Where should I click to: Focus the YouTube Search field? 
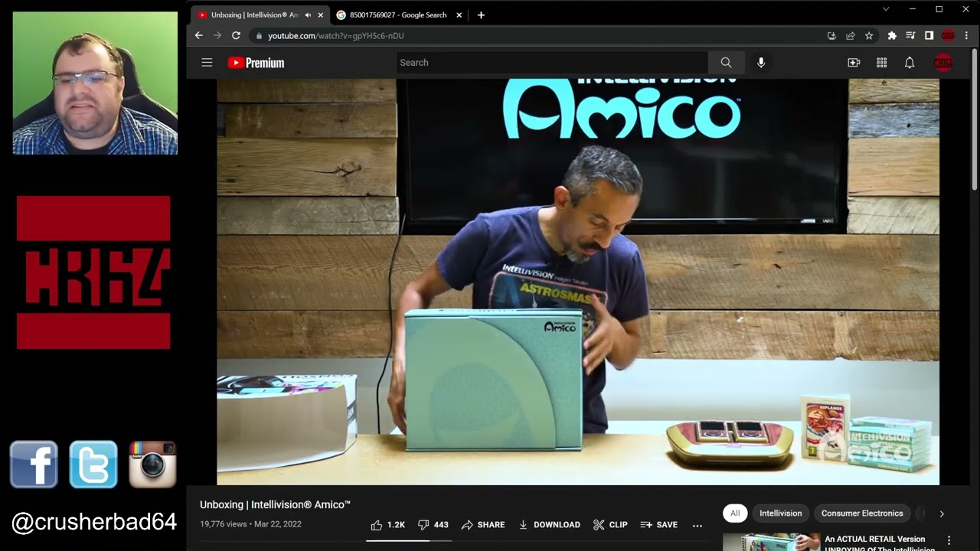(x=552, y=63)
